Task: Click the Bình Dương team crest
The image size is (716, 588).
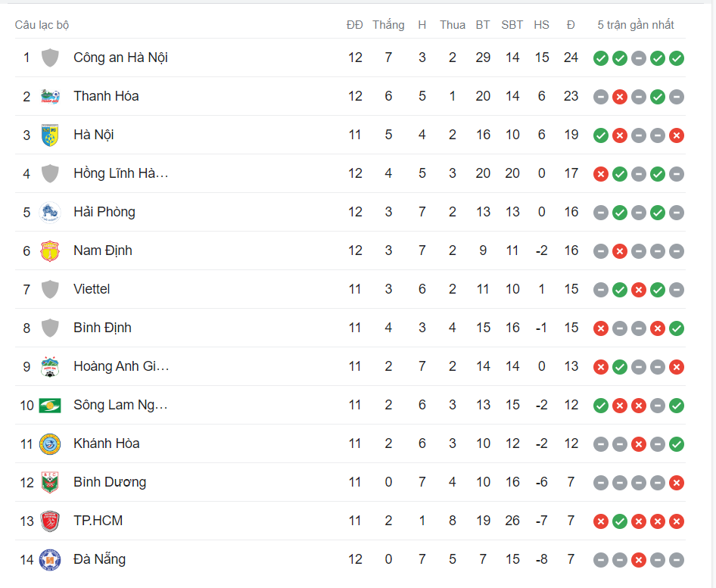Action: [50, 482]
